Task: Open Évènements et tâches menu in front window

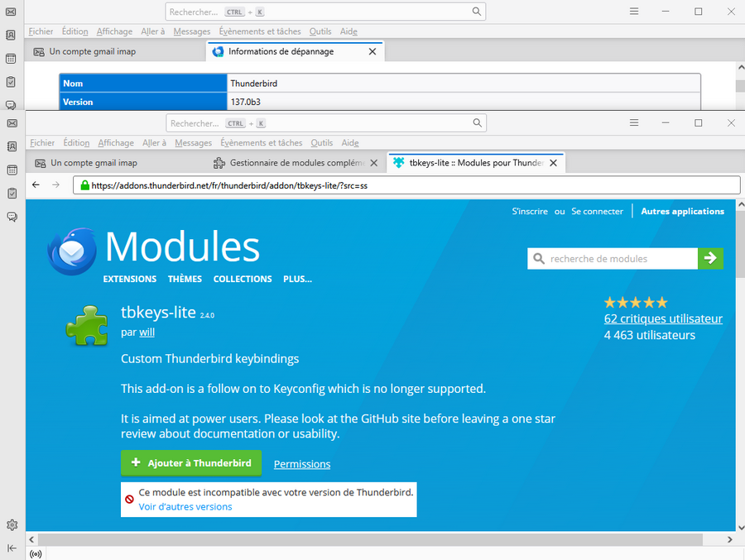Action: click(x=262, y=143)
